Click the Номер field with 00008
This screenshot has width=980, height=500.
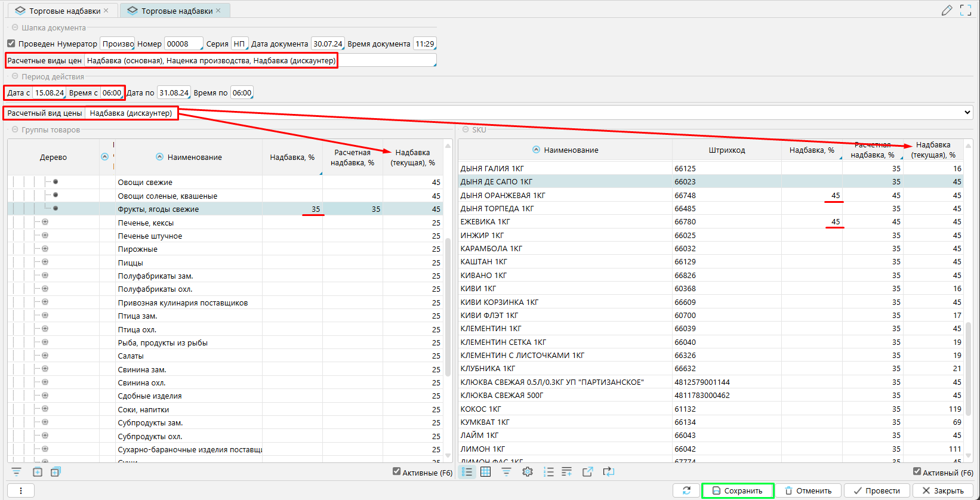pos(183,44)
